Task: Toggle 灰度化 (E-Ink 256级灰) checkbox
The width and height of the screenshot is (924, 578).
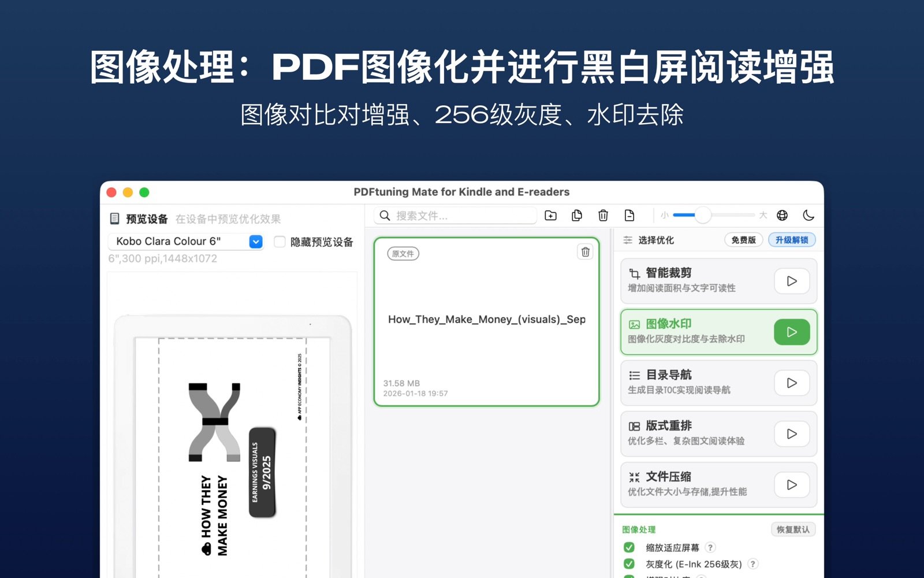Action: [629, 564]
